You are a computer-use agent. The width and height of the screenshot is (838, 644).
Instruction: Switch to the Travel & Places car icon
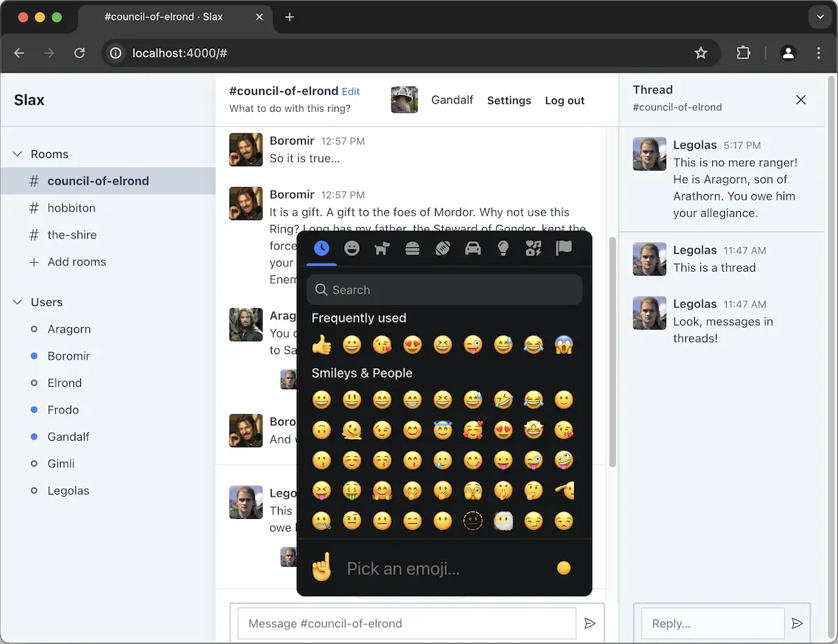coord(473,249)
